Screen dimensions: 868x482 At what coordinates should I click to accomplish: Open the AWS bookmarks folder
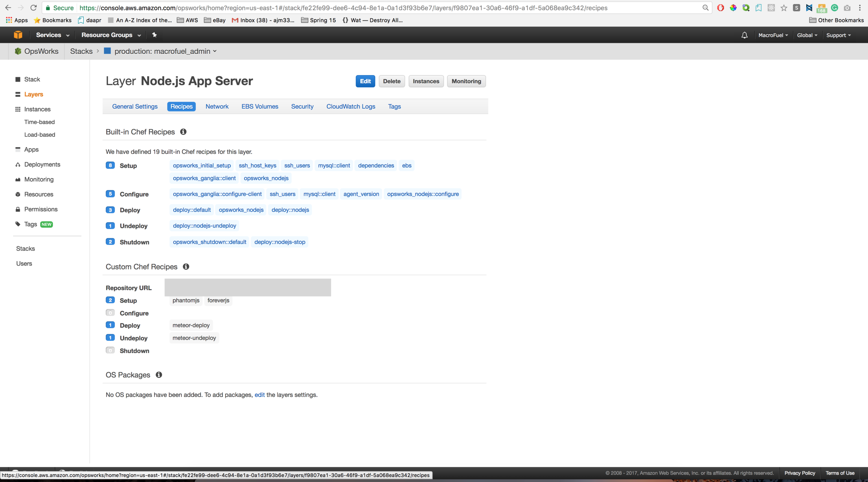click(187, 20)
